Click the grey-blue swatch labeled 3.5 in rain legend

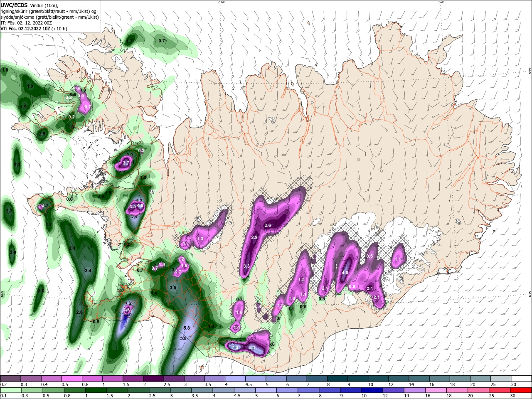(203, 390)
